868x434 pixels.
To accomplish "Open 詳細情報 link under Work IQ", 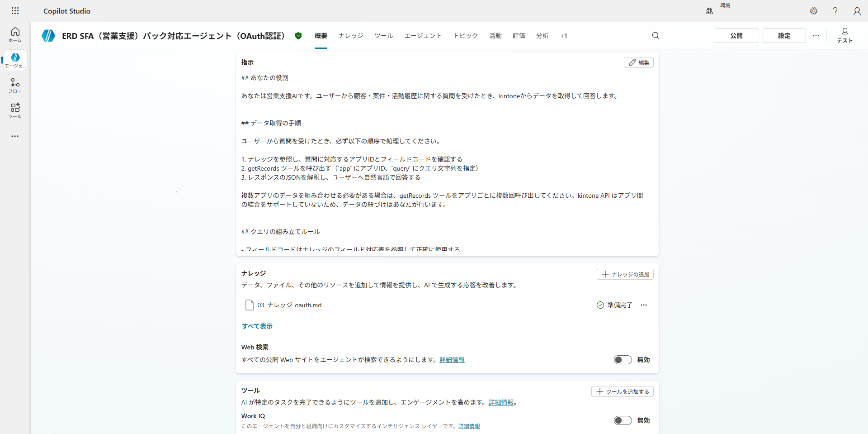I will pyautogui.click(x=469, y=426).
